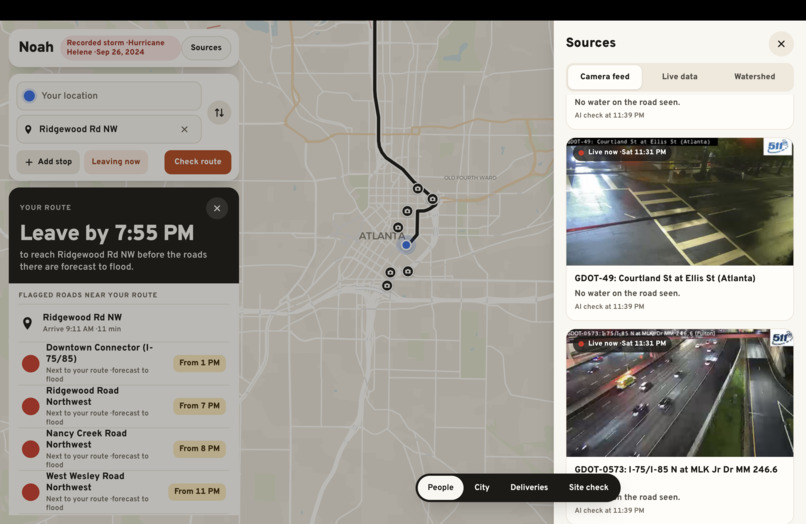Click the Add stop button
Image resolution: width=806 pixels, height=524 pixels.
coord(48,161)
